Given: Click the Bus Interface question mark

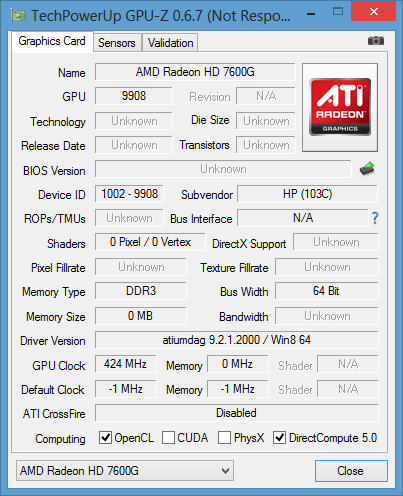Looking at the screenshot, I should coord(375,218).
